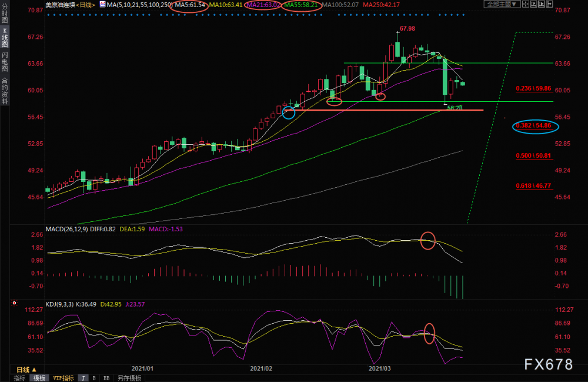Click the 0.236\59.86 Fibonacci label
The image size is (588, 382).
534,88
